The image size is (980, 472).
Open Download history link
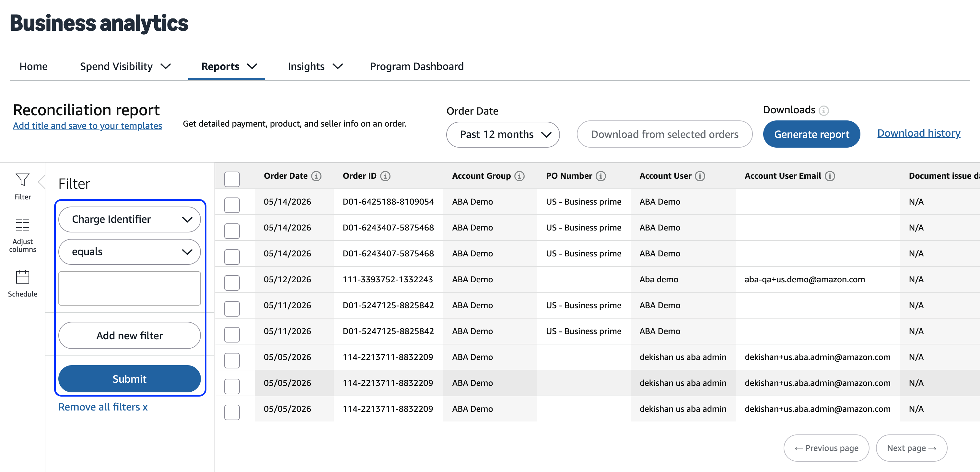click(x=919, y=133)
